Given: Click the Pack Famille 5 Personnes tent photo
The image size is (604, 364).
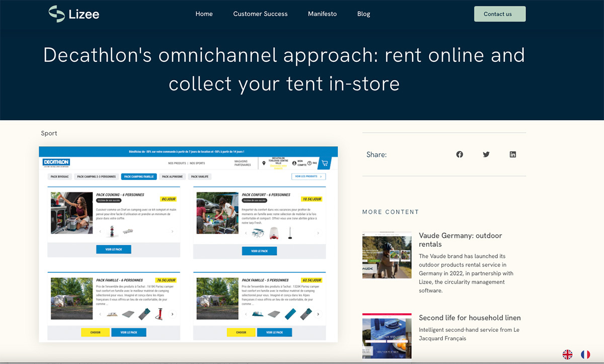Looking at the screenshot, I should point(217,298).
